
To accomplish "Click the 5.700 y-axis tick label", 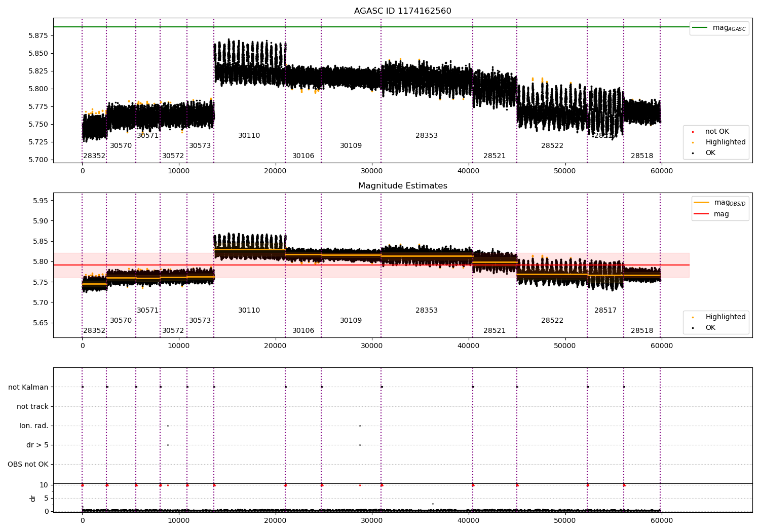I will point(39,160).
